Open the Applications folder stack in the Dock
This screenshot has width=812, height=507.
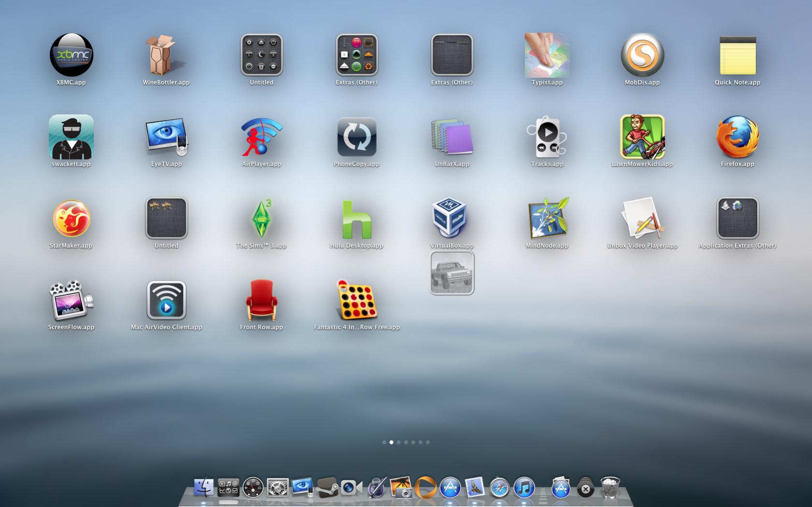561,488
